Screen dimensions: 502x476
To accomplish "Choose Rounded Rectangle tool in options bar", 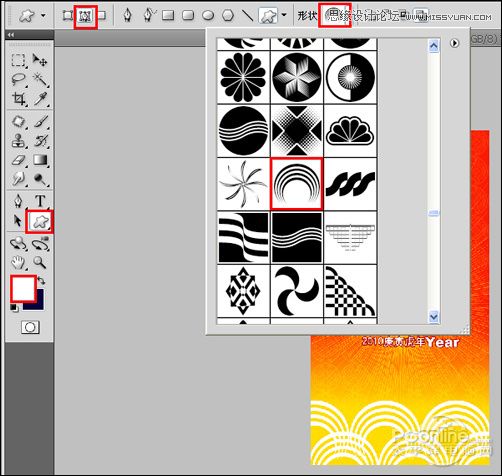I will (x=188, y=15).
